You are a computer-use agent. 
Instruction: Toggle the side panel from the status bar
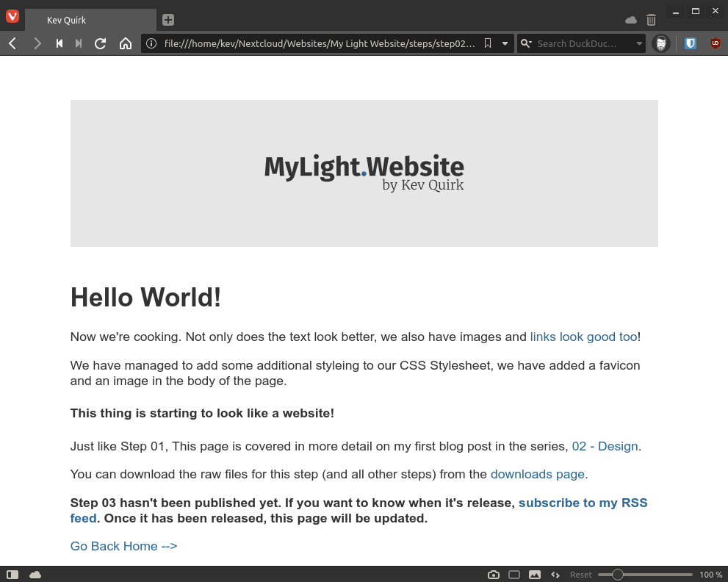tap(12, 575)
